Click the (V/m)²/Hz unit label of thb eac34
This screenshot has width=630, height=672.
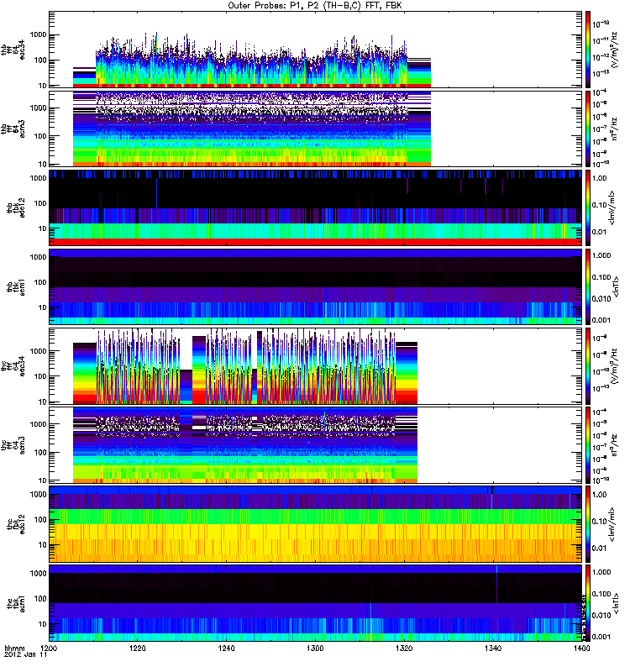[x=615, y=50]
